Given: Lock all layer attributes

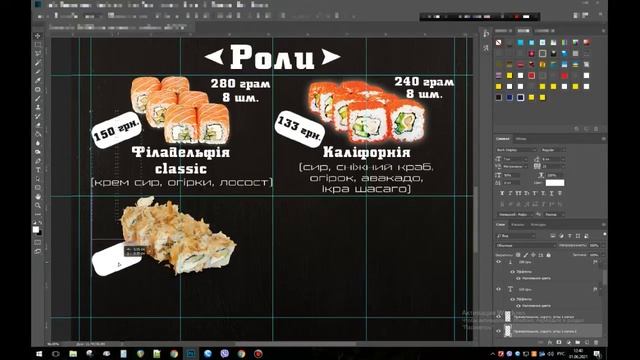Looking at the screenshot, I should pos(549,255).
